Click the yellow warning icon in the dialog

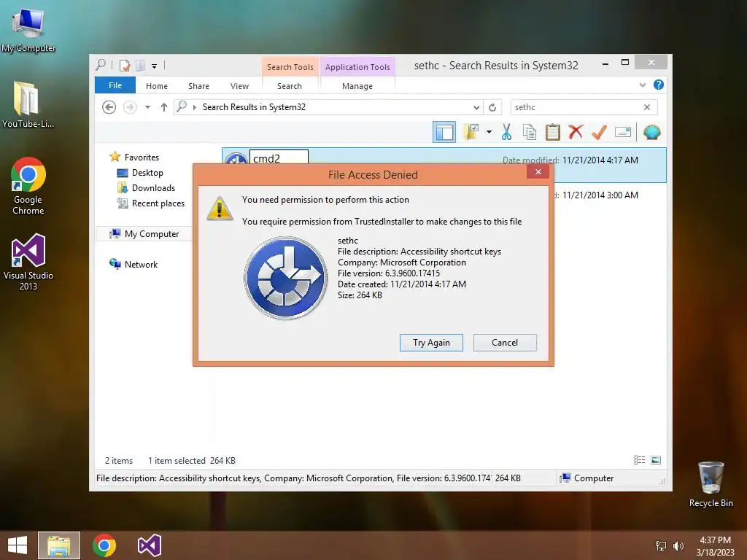[x=219, y=209]
